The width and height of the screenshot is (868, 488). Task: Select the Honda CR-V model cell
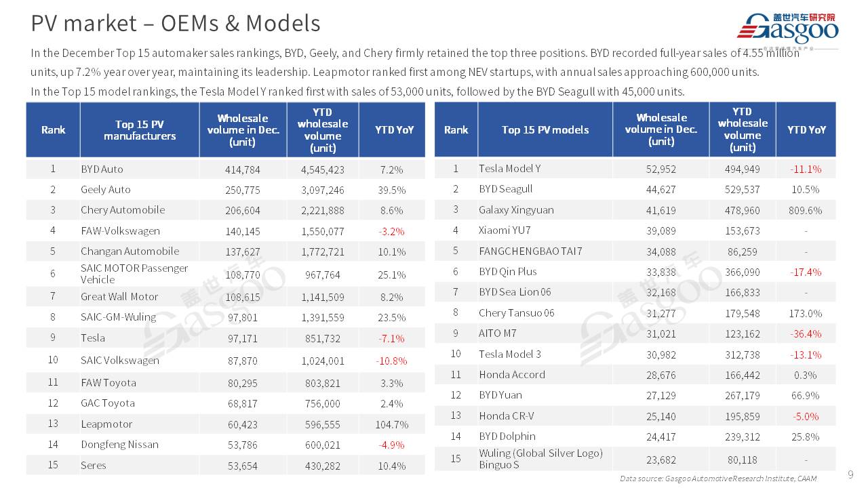coord(507,416)
